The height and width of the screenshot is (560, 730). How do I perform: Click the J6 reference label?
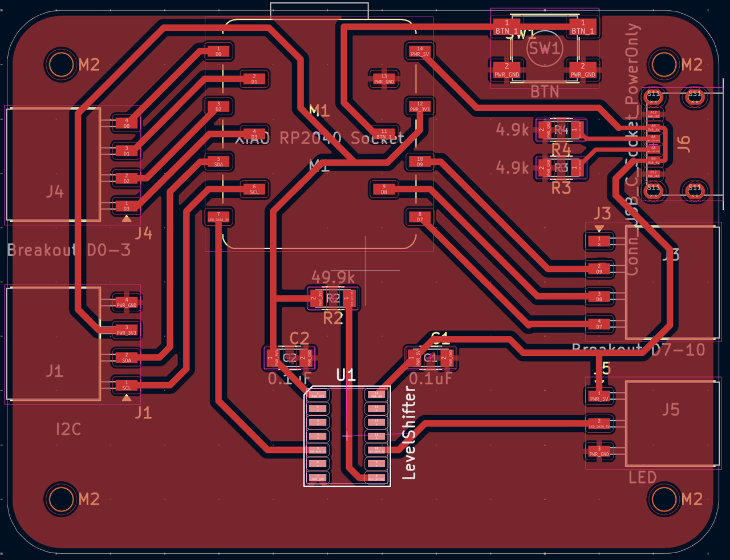pos(684,143)
